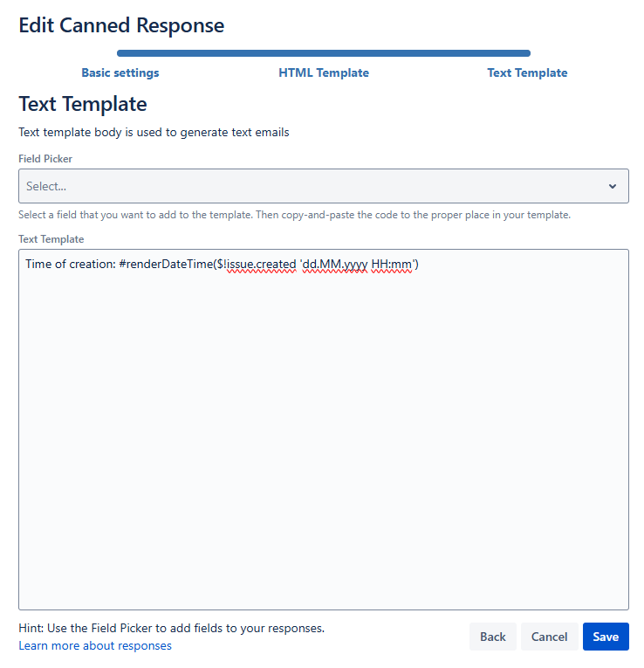Click the blue progress tracker bar
Screen dimensions: 644x668
click(324, 53)
